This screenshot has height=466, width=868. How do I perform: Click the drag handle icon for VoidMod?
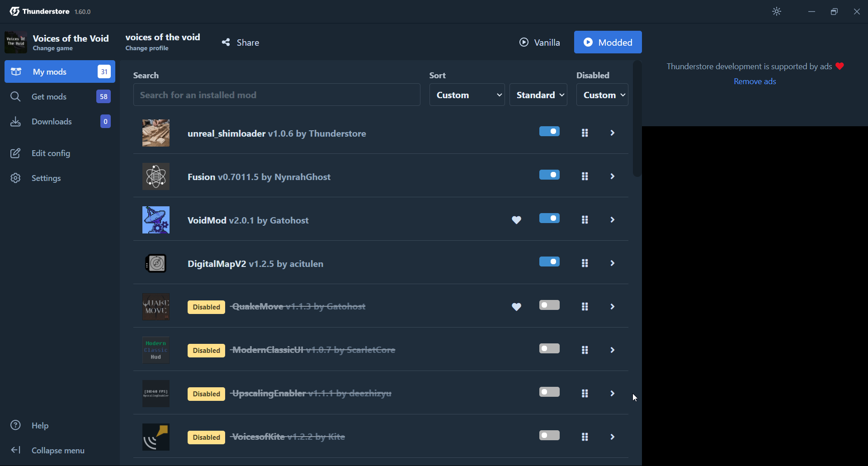click(x=585, y=220)
